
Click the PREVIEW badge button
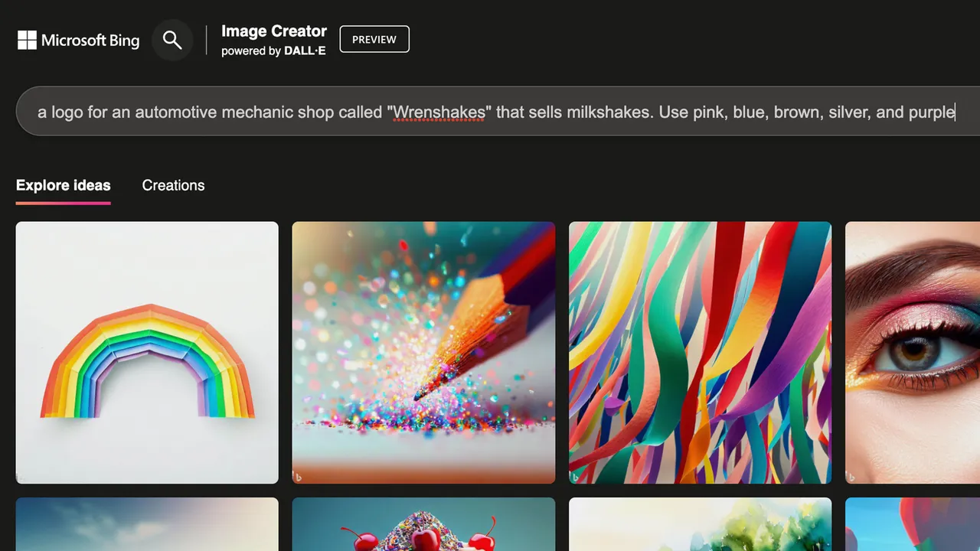point(374,39)
